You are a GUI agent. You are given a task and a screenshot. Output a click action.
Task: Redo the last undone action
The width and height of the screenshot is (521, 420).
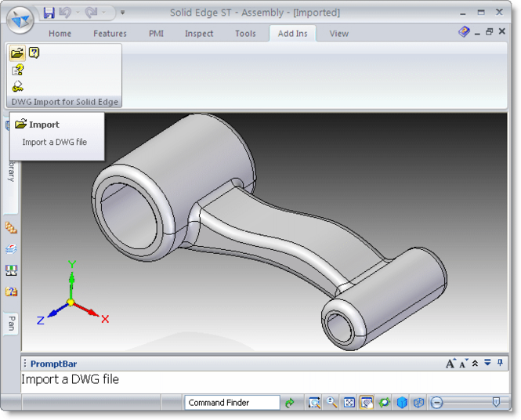tap(91, 13)
